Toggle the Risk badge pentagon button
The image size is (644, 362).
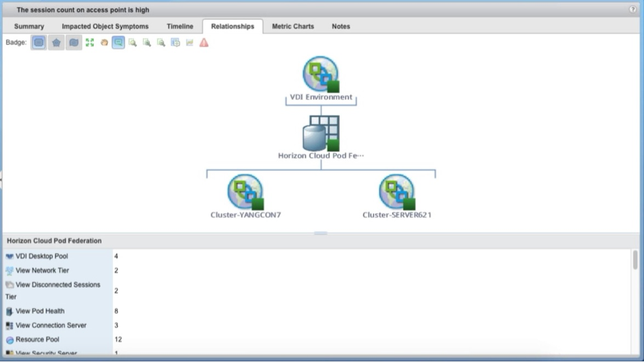coord(57,42)
